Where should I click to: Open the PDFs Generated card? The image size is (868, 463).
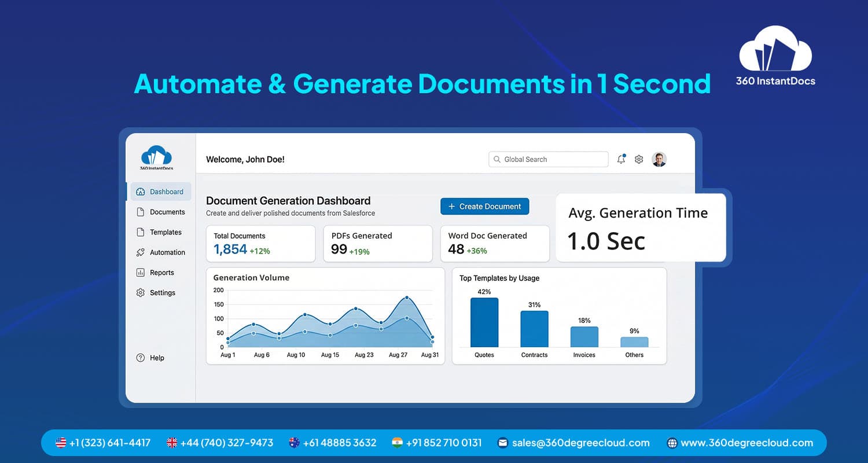point(378,244)
